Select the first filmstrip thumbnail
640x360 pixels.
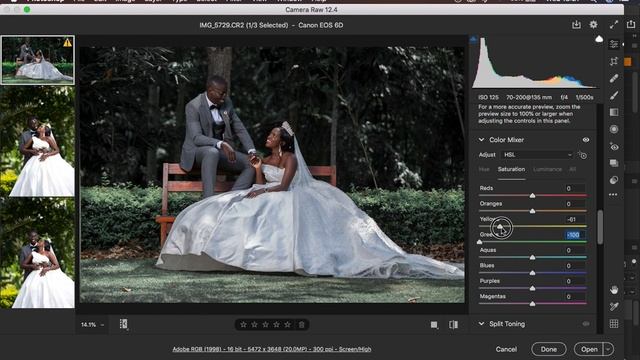click(38, 60)
